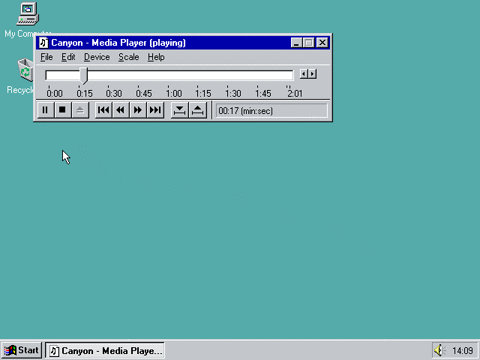The width and height of the screenshot is (480, 360).
Task: Skip to the next mark
Action: click(155, 110)
